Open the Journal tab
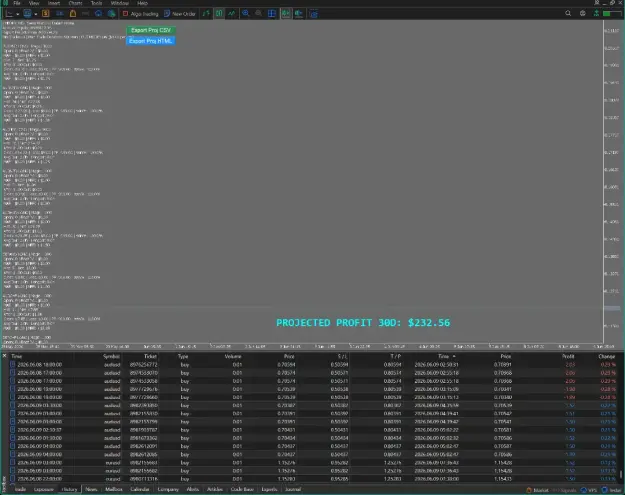Screen dimensions: 625x495 coord(293,489)
